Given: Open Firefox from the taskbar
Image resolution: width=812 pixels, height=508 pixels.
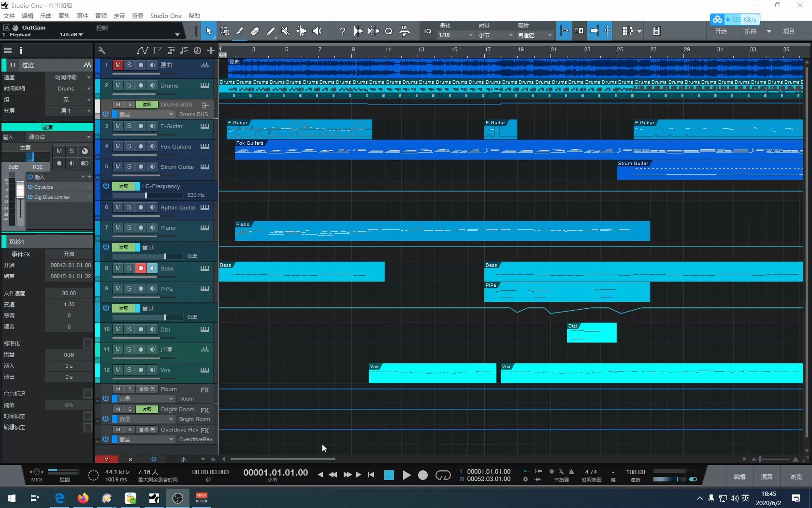Looking at the screenshot, I should 83,498.
